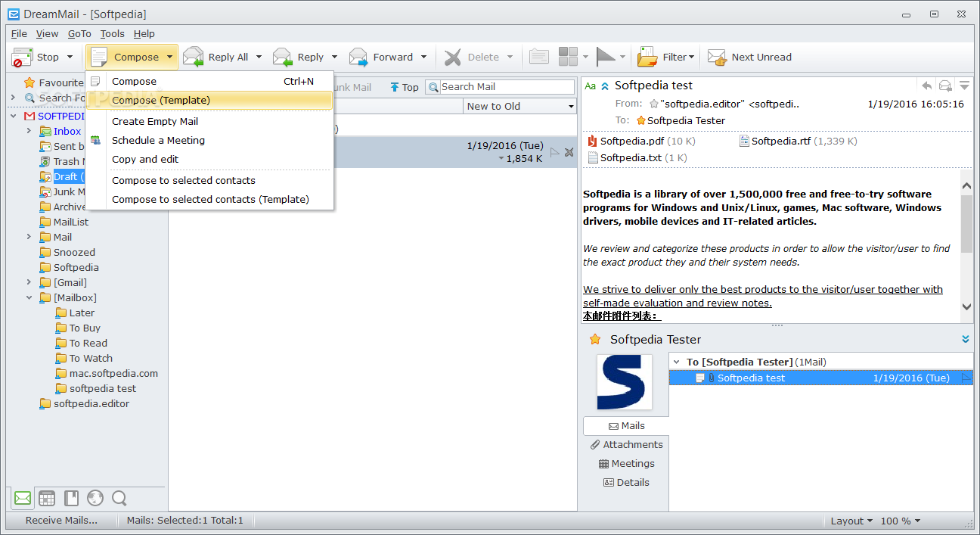Expand the [Gmail] folder tree node
This screenshot has width=980, height=535.
tap(29, 282)
